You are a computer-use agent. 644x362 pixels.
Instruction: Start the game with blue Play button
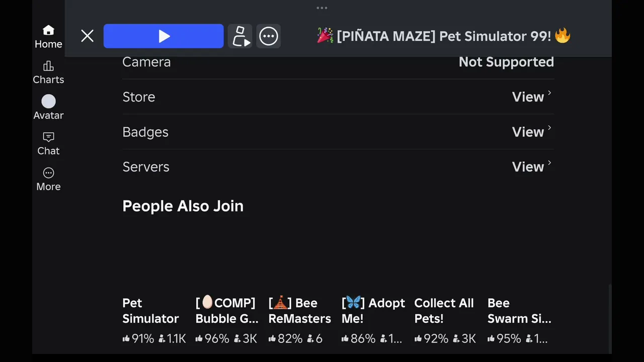point(164,36)
